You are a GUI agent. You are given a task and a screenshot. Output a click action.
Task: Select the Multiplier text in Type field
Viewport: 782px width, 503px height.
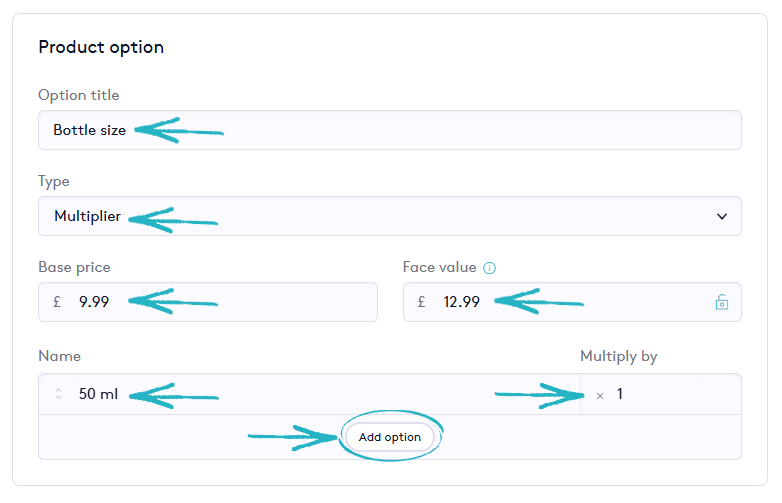coord(87,216)
